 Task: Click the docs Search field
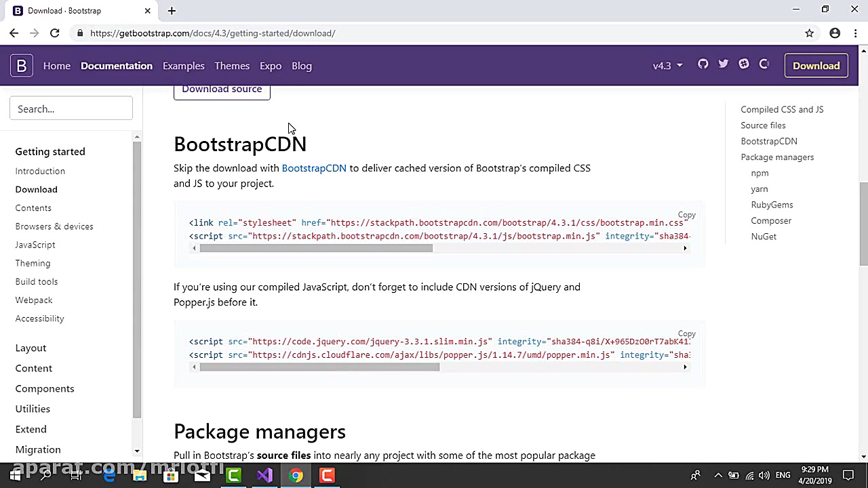(71, 108)
